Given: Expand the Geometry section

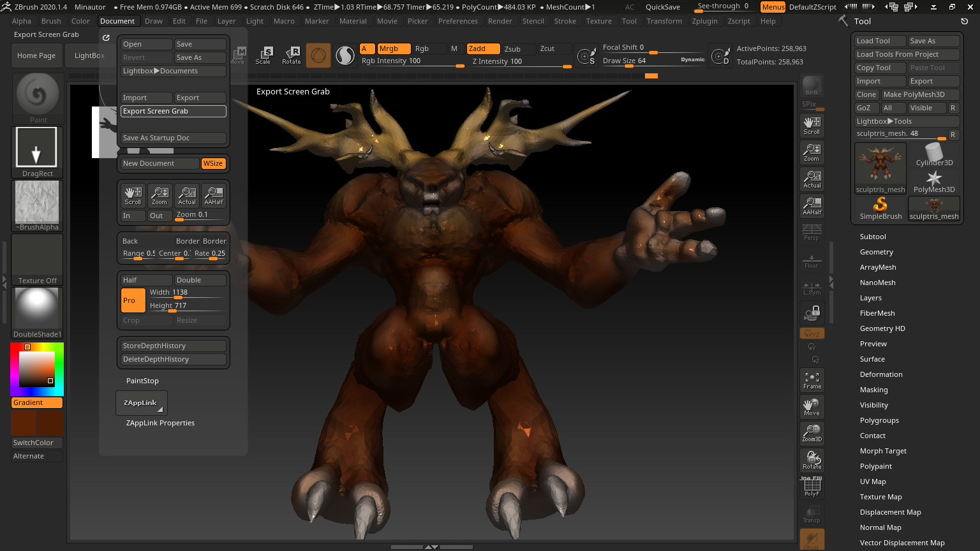Looking at the screenshot, I should click(877, 252).
